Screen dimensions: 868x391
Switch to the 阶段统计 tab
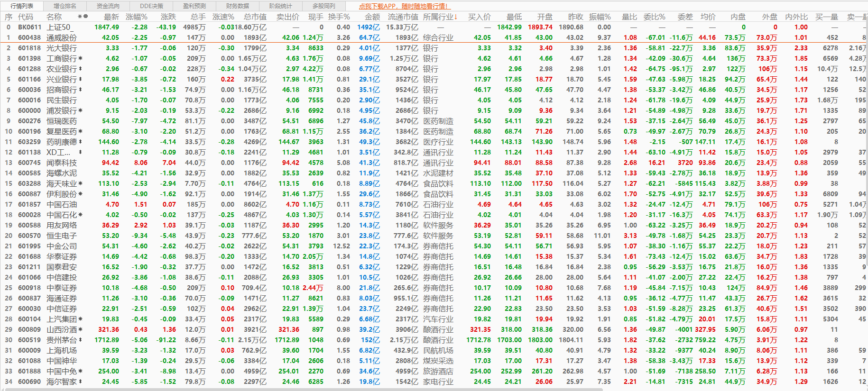click(x=281, y=6)
